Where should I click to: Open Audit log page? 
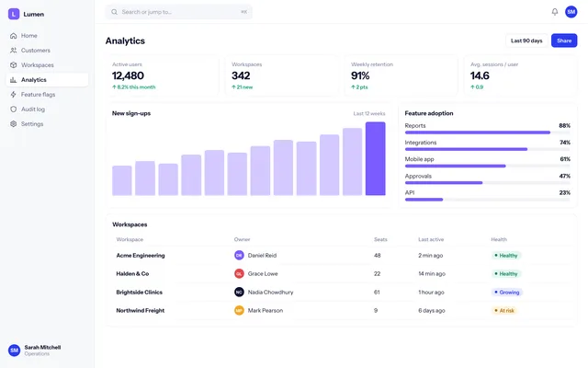[47, 109]
